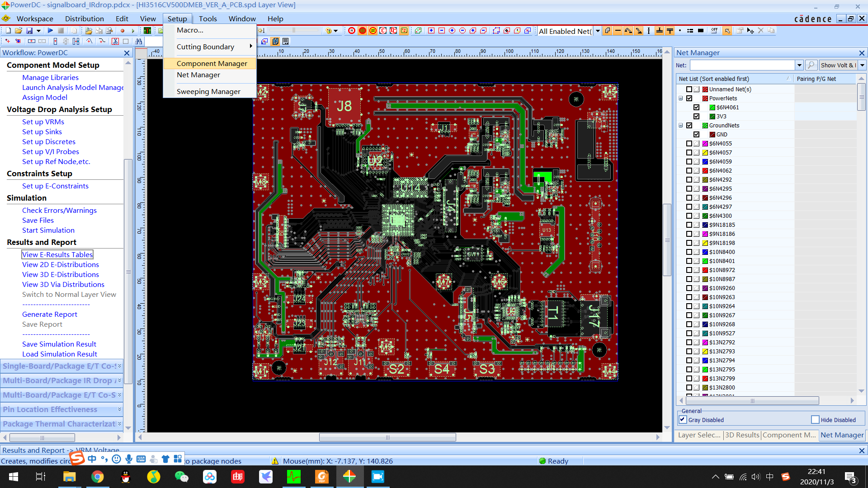Click the square zoom-in plus icon

pyautogui.click(x=431, y=31)
